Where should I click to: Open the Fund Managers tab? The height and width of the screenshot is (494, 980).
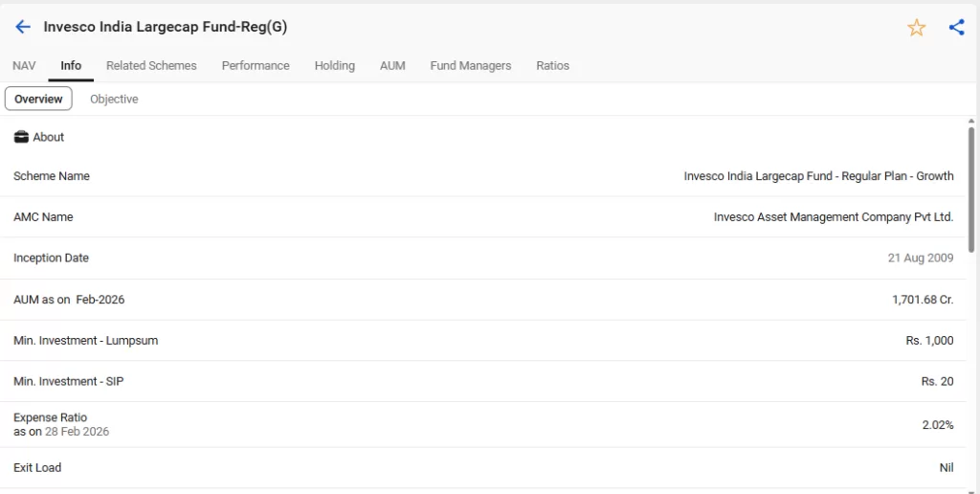[x=470, y=66]
